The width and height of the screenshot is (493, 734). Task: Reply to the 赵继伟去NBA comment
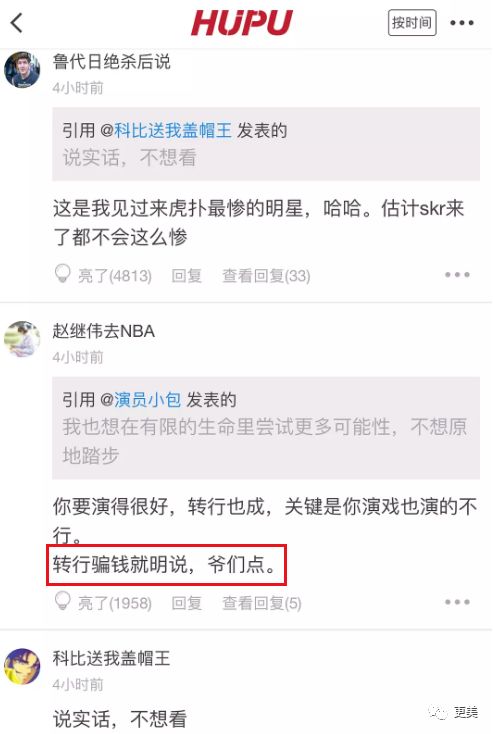click(186, 602)
